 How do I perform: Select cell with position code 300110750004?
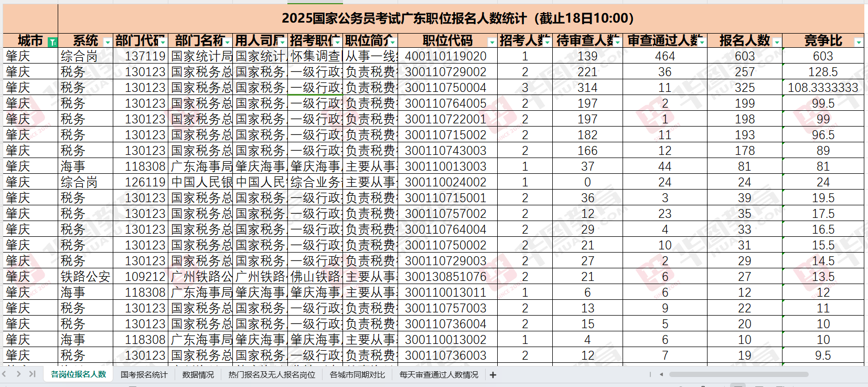447,88
